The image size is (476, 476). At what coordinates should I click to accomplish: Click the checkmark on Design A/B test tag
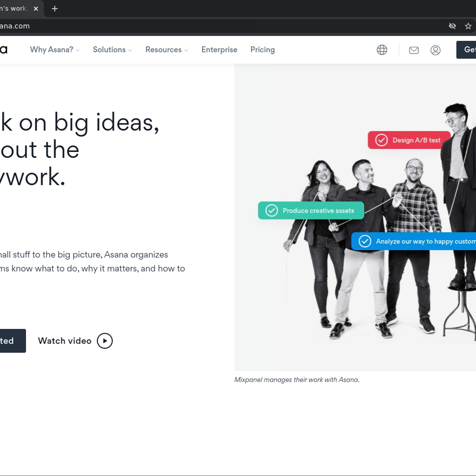pyautogui.click(x=381, y=140)
